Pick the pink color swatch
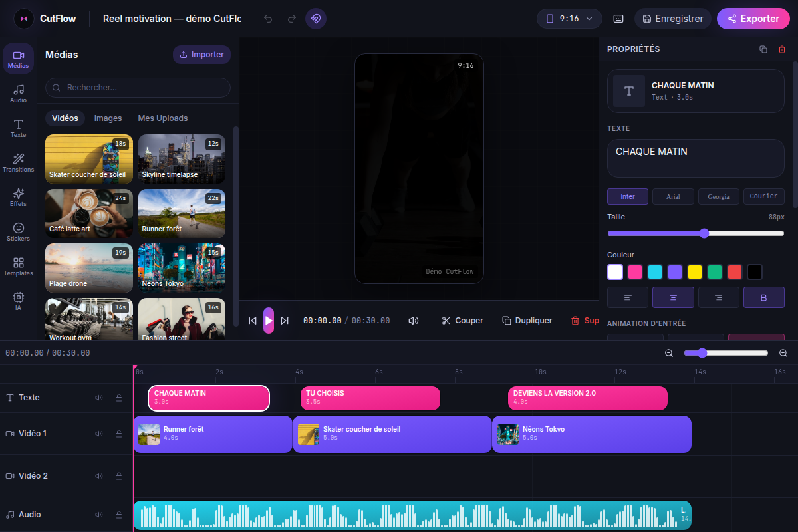798x532 pixels. pos(635,272)
